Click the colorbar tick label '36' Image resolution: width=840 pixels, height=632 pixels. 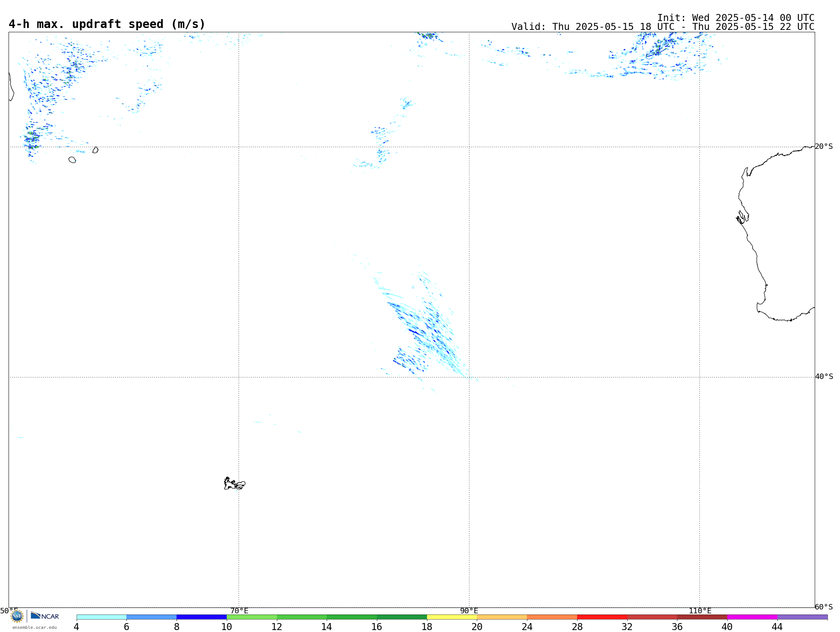[677, 627]
